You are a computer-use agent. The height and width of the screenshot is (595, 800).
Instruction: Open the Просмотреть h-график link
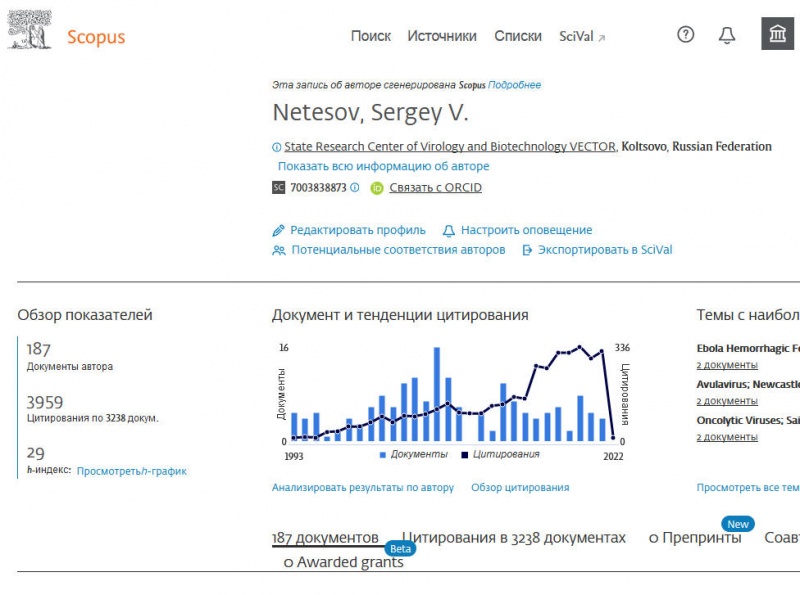pos(132,471)
